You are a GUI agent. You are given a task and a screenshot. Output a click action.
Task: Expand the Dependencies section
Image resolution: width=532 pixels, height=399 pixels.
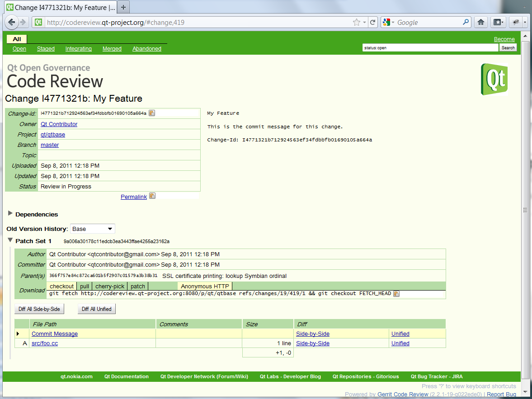pos(10,213)
